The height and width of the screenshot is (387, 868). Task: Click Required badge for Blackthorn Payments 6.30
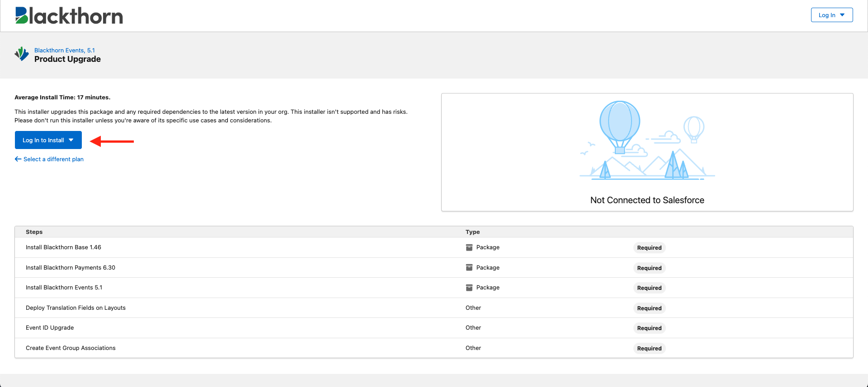tap(649, 268)
